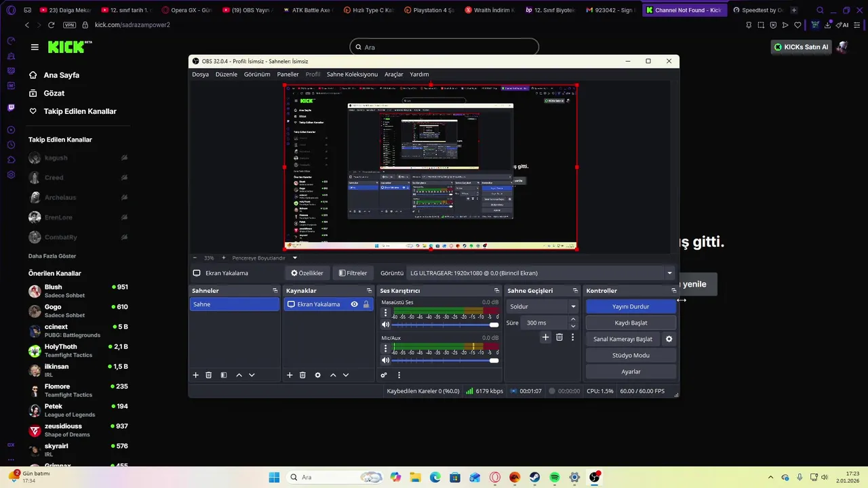Toggle the Ekran Yakalama source visibility eye
Viewport: 868px width, 488px height.
354,304
